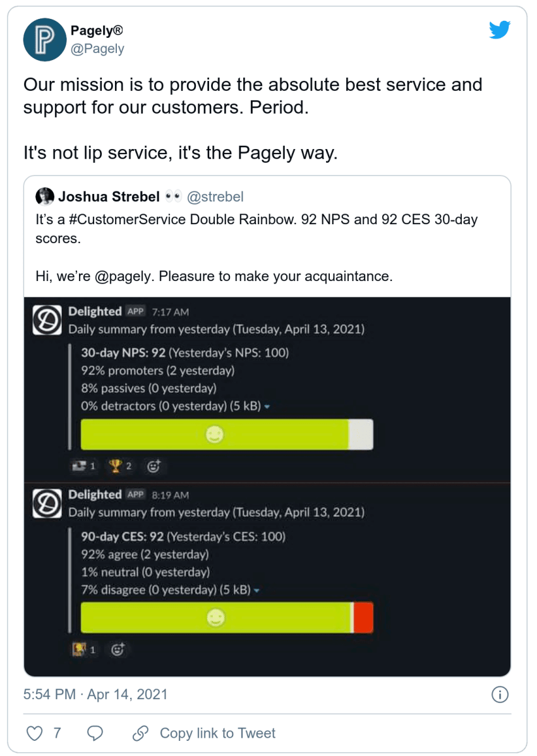This screenshot has width=537, height=756.
Task: Add reaction to the NPS summary message
Action: 154,465
